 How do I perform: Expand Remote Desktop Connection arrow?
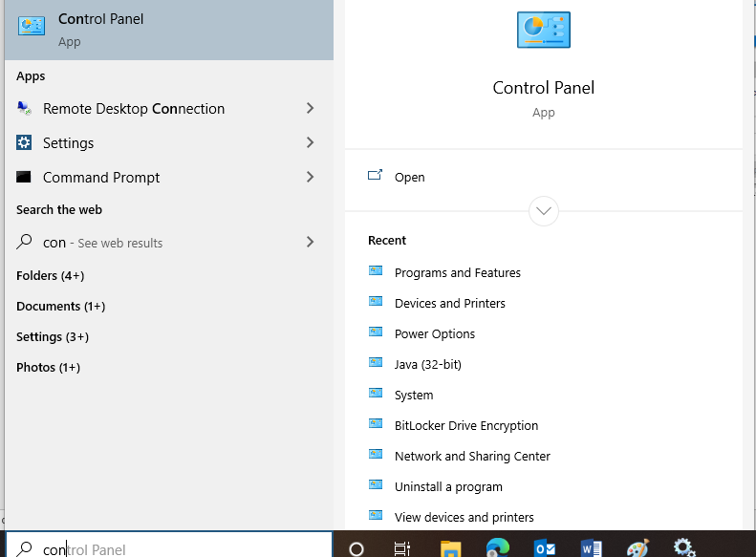coord(310,109)
